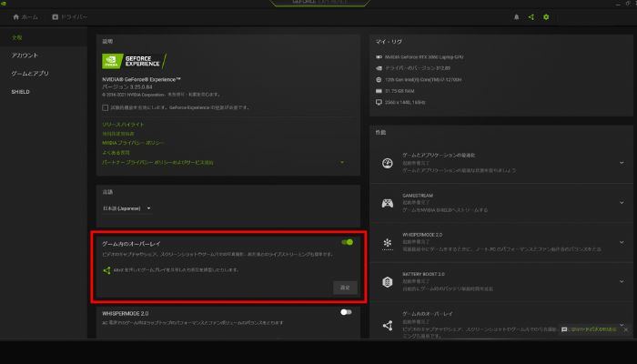Click the green share icon in the top bar
The image size is (637, 364).
[x=531, y=17]
